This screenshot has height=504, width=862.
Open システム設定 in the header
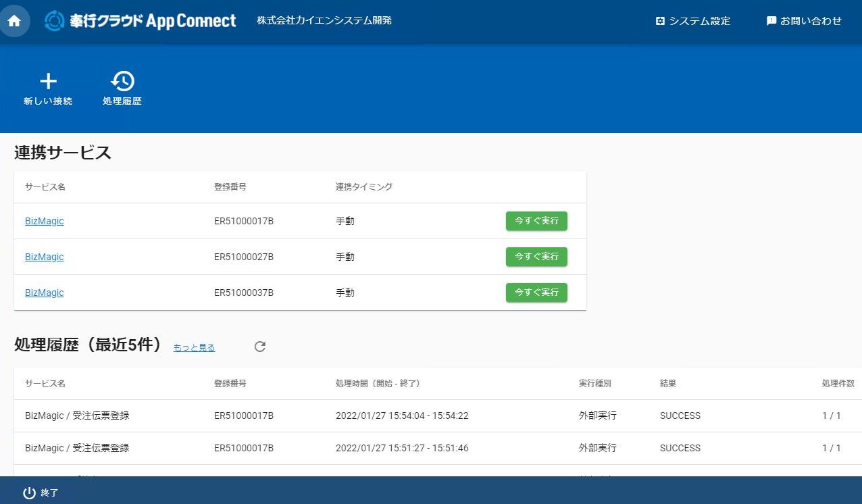(693, 21)
